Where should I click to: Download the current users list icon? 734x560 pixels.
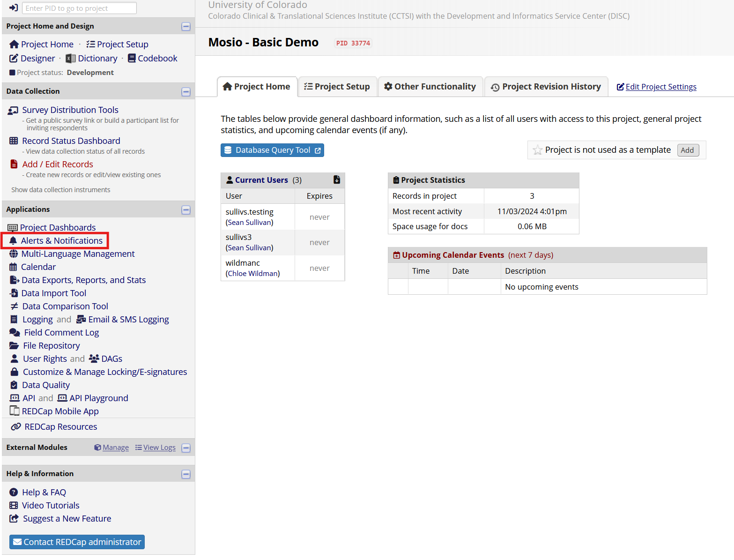(x=336, y=179)
